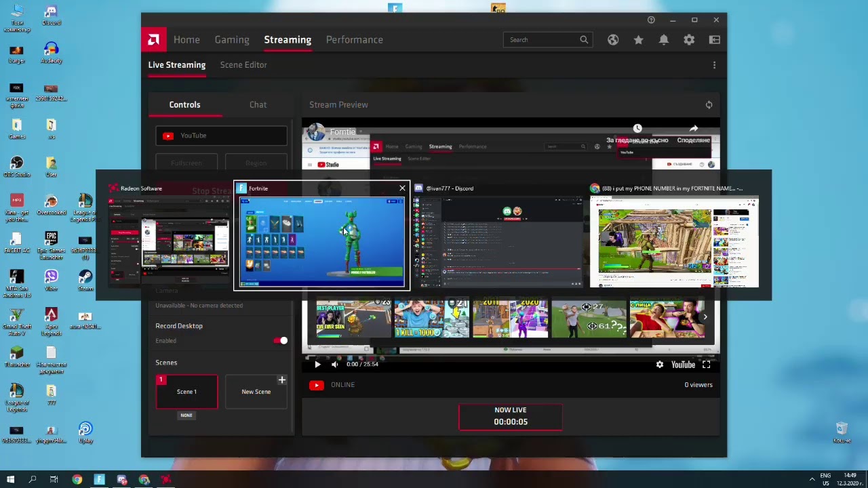The width and height of the screenshot is (868, 488).
Task: Click the Discord desktop shortcut
Action: click(x=51, y=15)
